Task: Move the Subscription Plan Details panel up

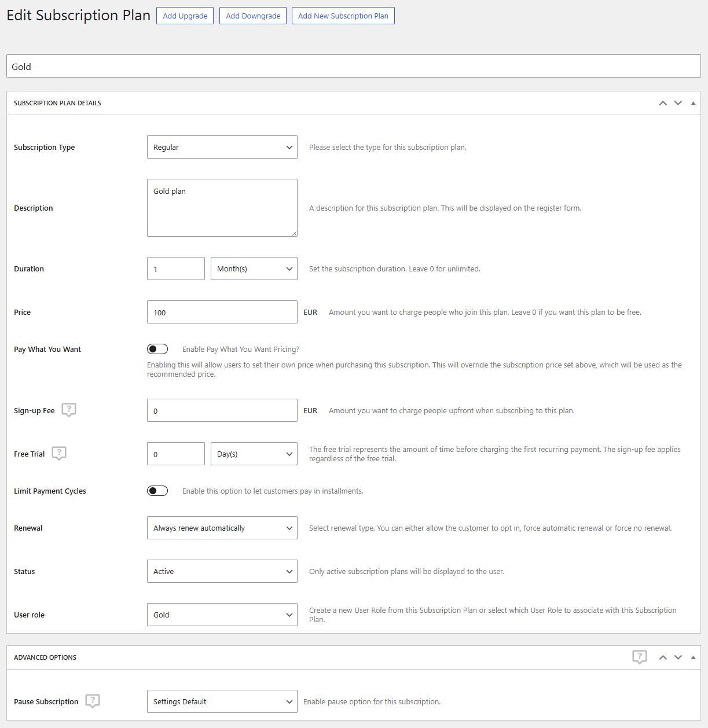Action: tap(663, 102)
